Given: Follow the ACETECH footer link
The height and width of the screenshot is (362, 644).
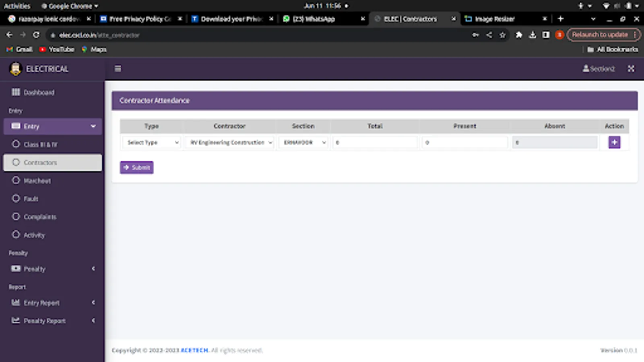Looking at the screenshot, I should [194, 350].
